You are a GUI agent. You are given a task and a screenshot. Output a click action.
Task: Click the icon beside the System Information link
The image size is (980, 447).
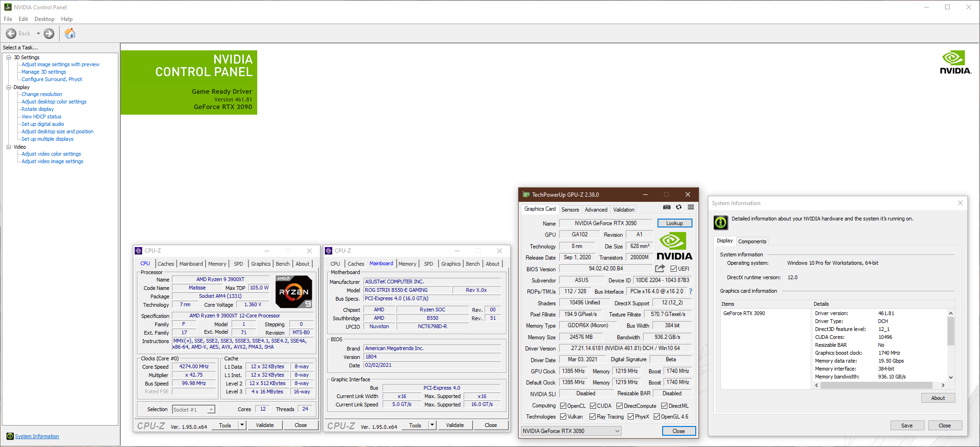10,436
